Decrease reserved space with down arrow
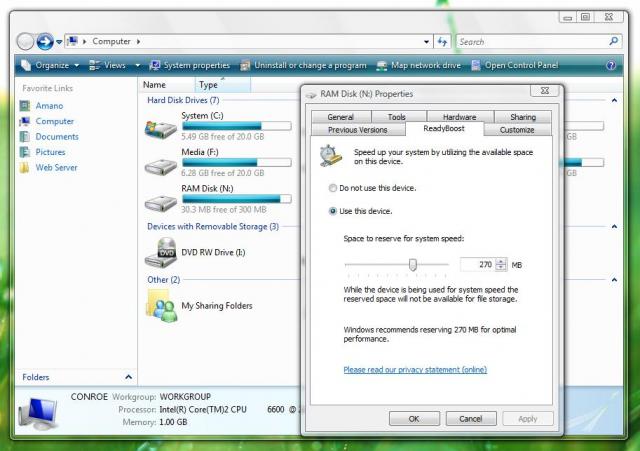 coord(501,268)
